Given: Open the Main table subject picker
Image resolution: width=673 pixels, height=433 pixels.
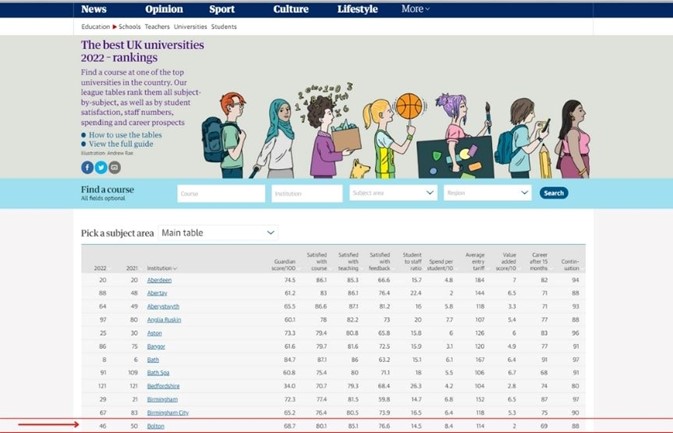Looking at the screenshot, I should 218,233.
